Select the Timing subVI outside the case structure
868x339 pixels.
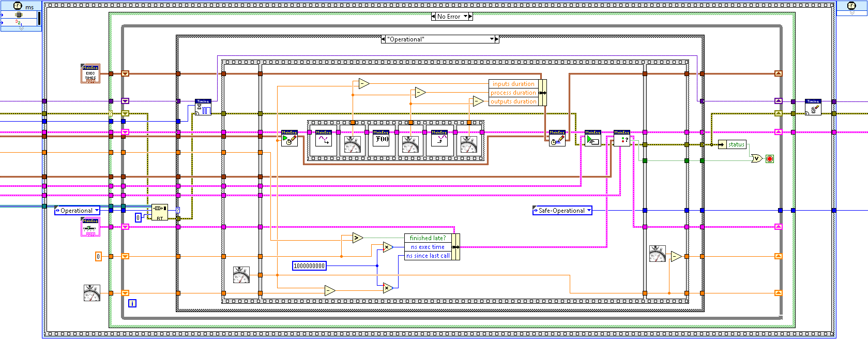813,107
